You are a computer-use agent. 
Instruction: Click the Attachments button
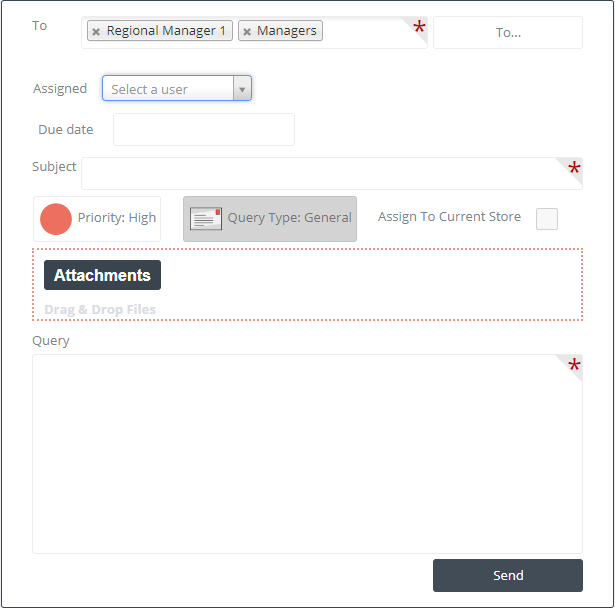(x=102, y=275)
